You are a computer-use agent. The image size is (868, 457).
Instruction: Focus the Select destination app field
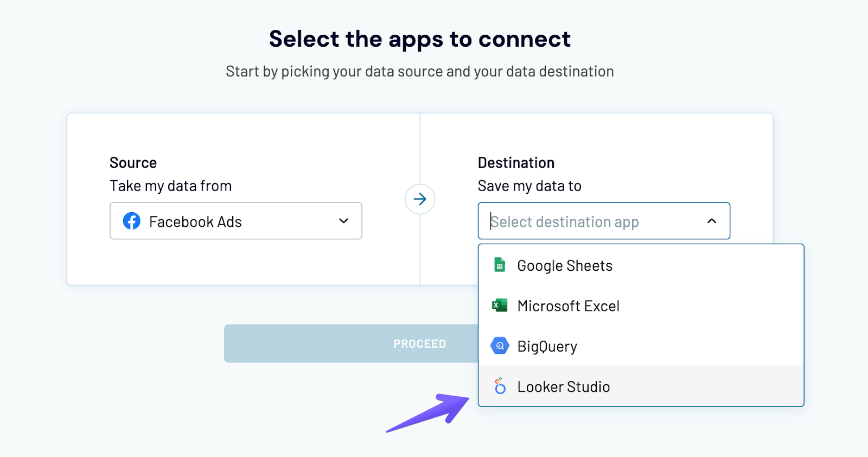point(591,221)
